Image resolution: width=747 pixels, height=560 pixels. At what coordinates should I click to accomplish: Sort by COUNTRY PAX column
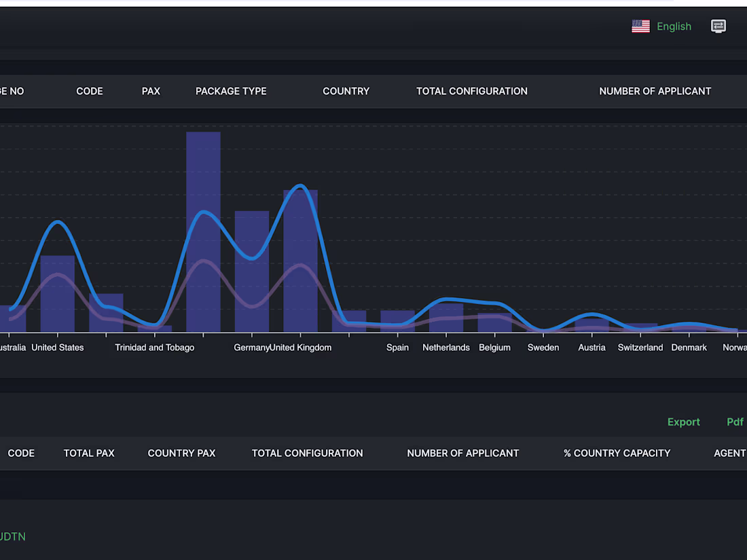(x=181, y=453)
